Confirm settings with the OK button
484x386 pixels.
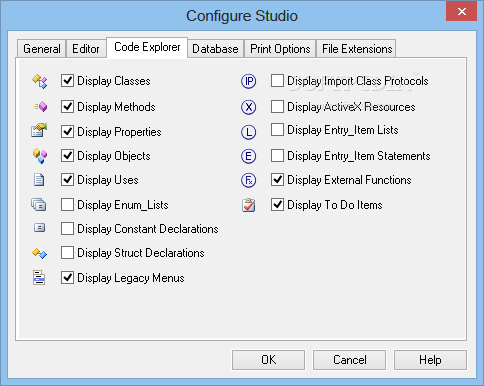click(x=268, y=360)
